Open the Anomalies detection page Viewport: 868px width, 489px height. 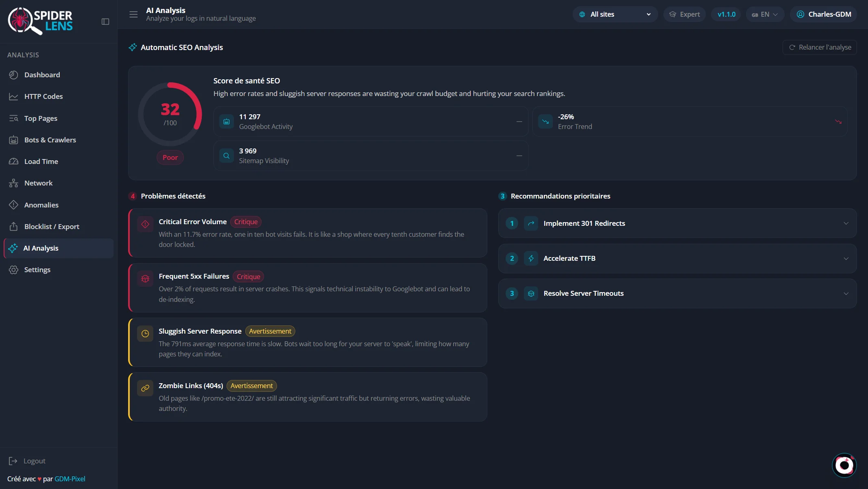tap(41, 205)
